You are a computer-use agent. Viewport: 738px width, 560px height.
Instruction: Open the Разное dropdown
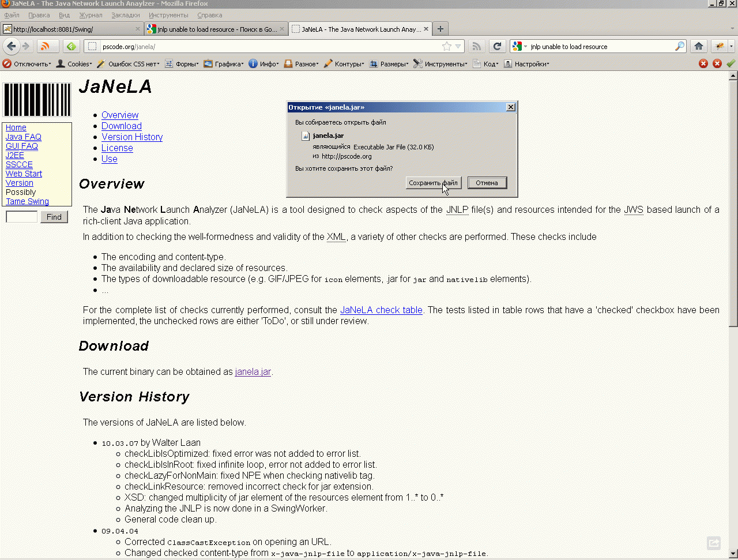301,64
